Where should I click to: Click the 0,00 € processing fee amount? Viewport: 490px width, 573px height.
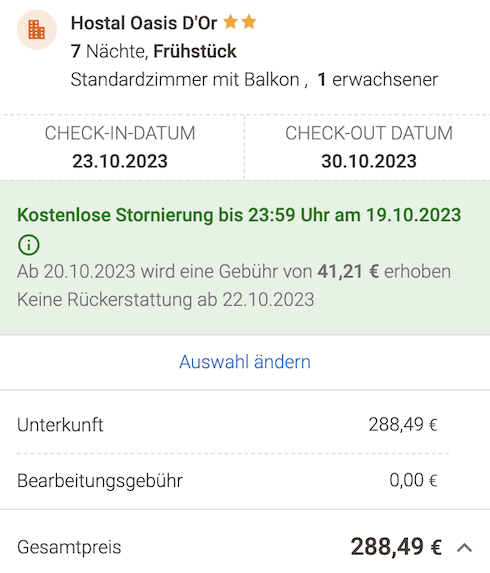point(413,480)
